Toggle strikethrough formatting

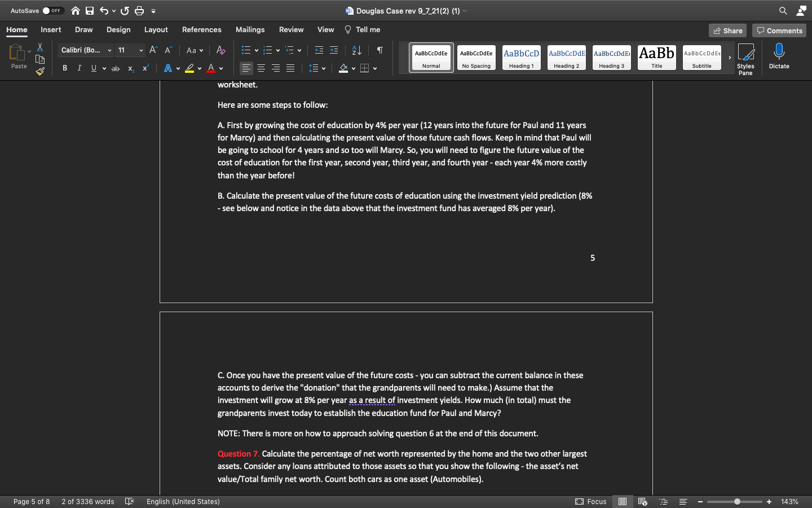pyautogui.click(x=116, y=68)
